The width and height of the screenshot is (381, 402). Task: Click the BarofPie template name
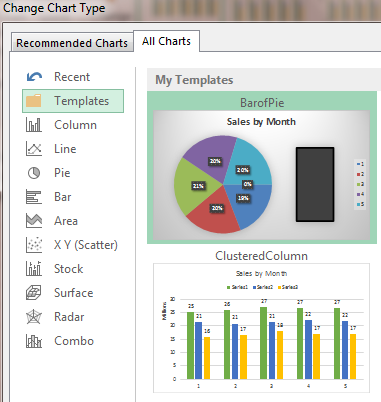pyautogui.click(x=262, y=103)
